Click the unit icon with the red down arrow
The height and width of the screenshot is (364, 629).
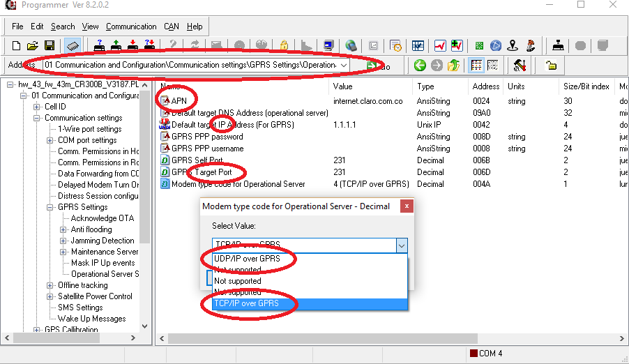(132, 45)
